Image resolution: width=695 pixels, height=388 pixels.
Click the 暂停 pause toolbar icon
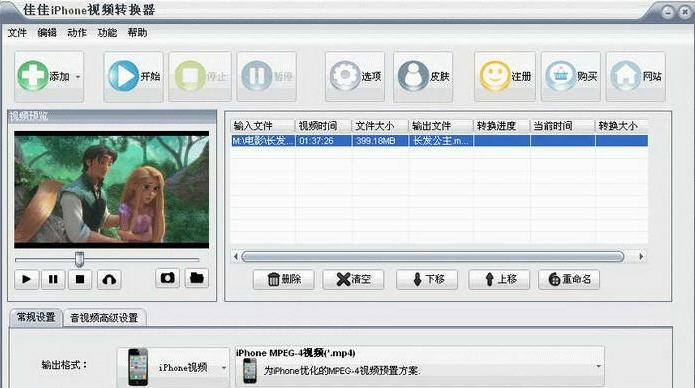257,76
